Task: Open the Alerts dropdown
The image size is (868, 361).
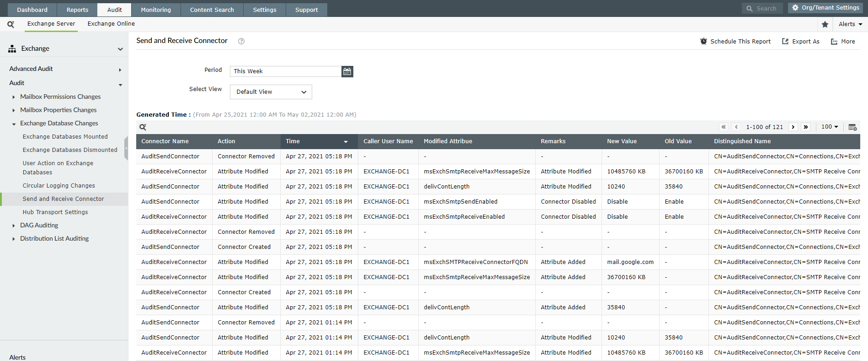Action: tap(850, 24)
